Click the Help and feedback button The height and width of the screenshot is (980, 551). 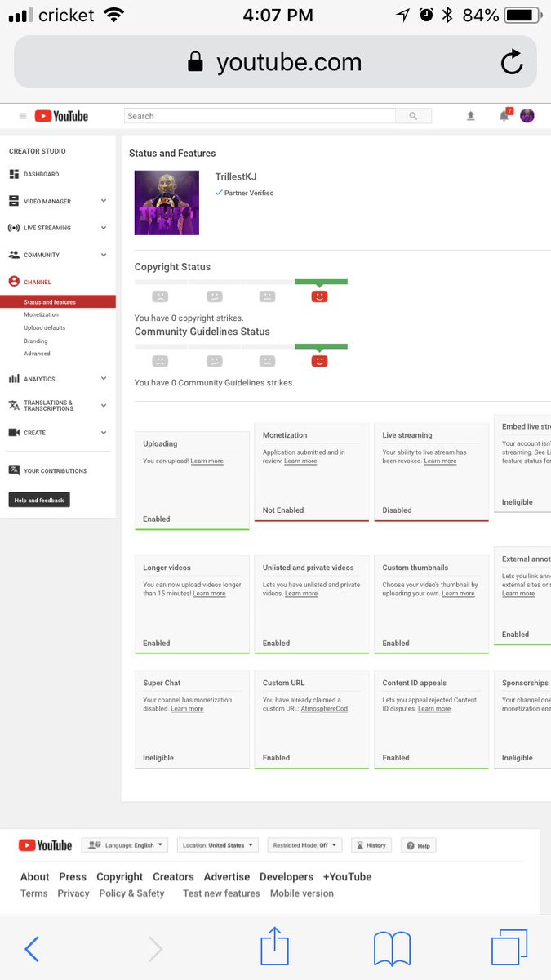[x=39, y=500]
